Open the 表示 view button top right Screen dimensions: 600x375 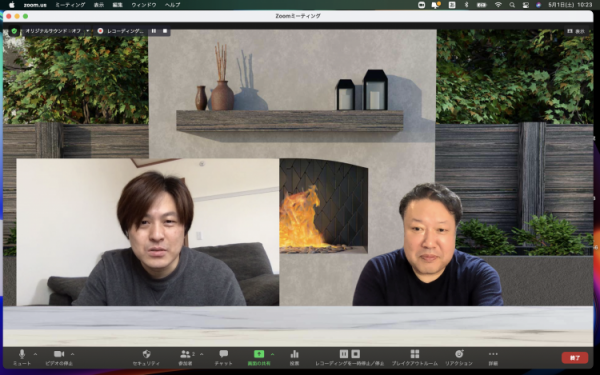576,31
